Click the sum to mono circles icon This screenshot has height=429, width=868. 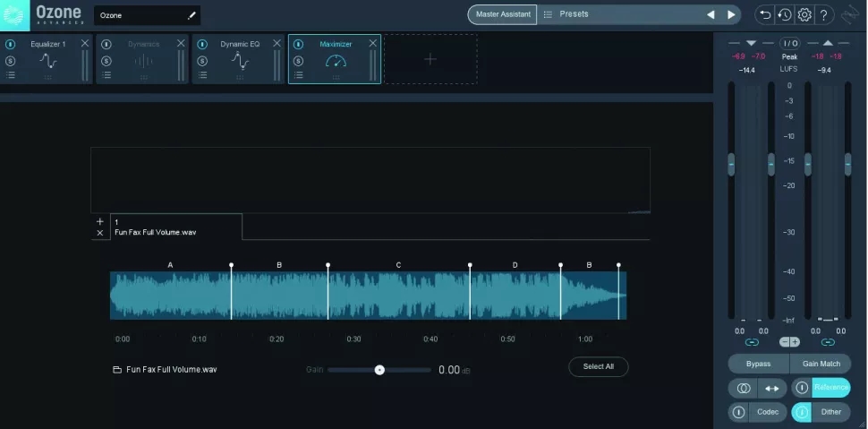pos(743,388)
